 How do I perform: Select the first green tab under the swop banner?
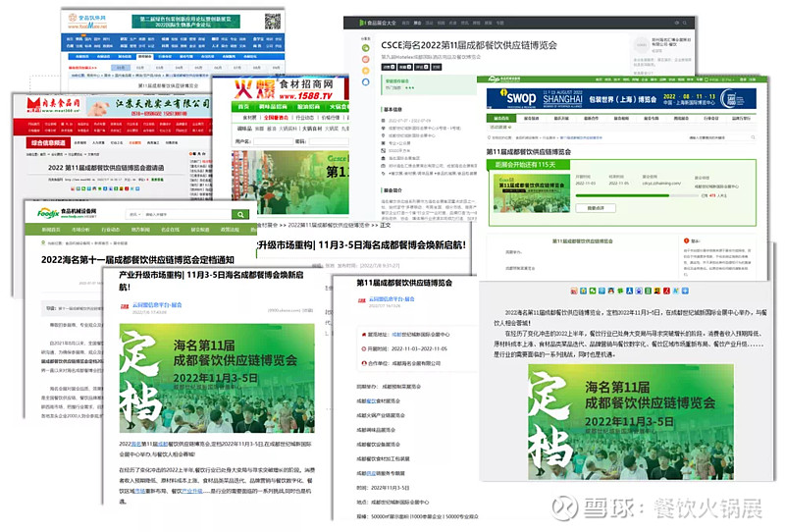click(501, 118)
